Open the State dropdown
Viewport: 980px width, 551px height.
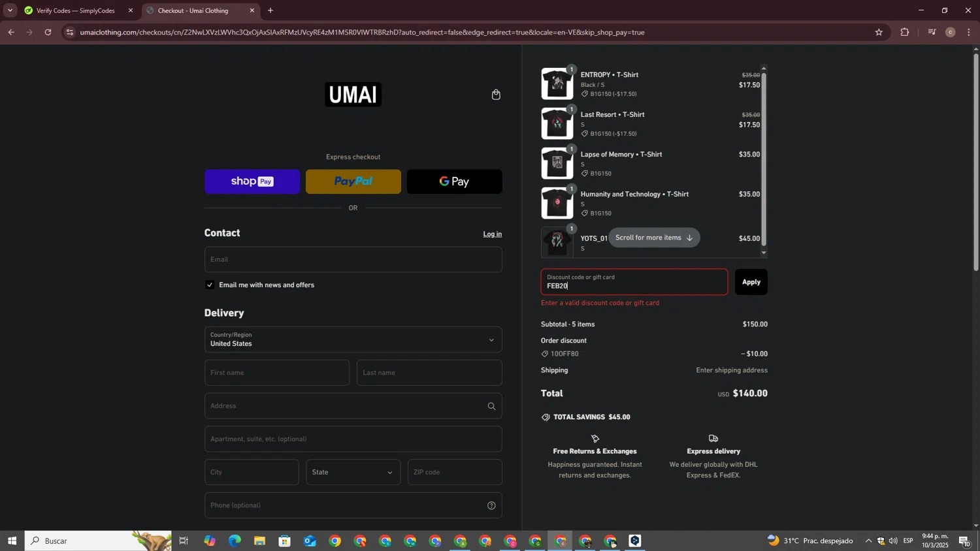[353, 472]
